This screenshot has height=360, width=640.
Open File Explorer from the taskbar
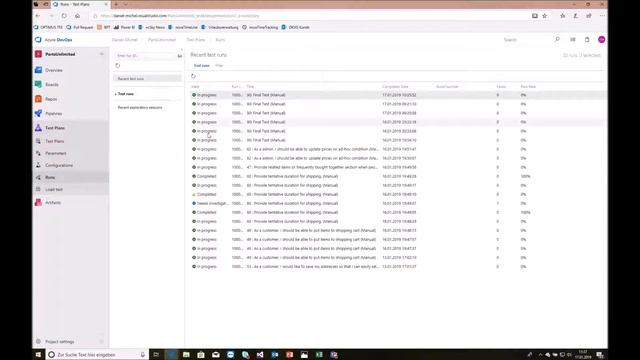(x=186, y=355)
